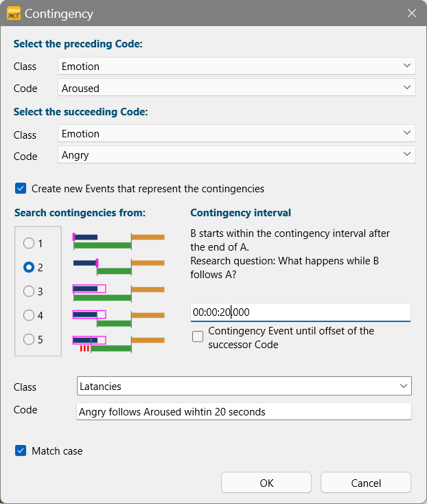Screen dimensions: 427x504
Task: Confirm with the OK button
Action: click(x=266, y=483)
